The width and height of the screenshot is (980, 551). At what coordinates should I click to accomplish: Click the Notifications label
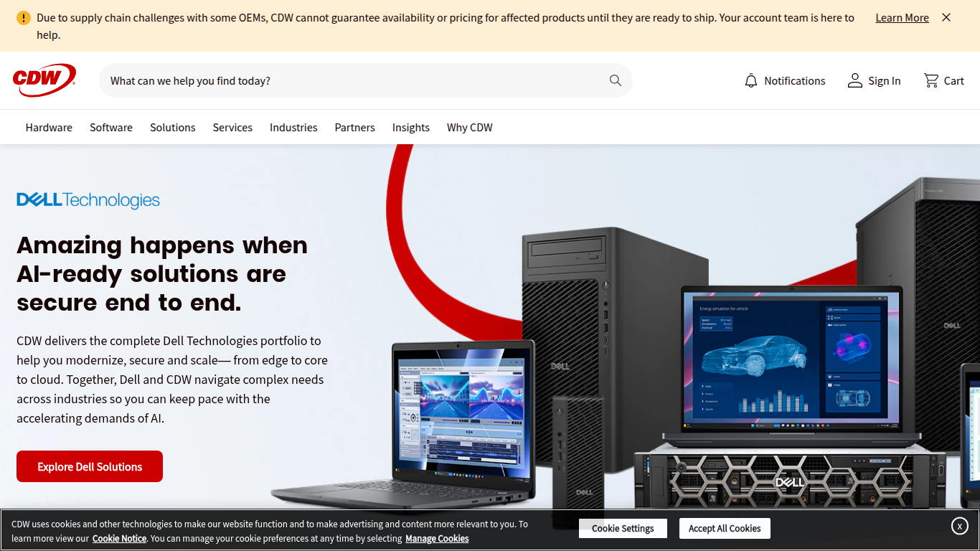[795, 80]
